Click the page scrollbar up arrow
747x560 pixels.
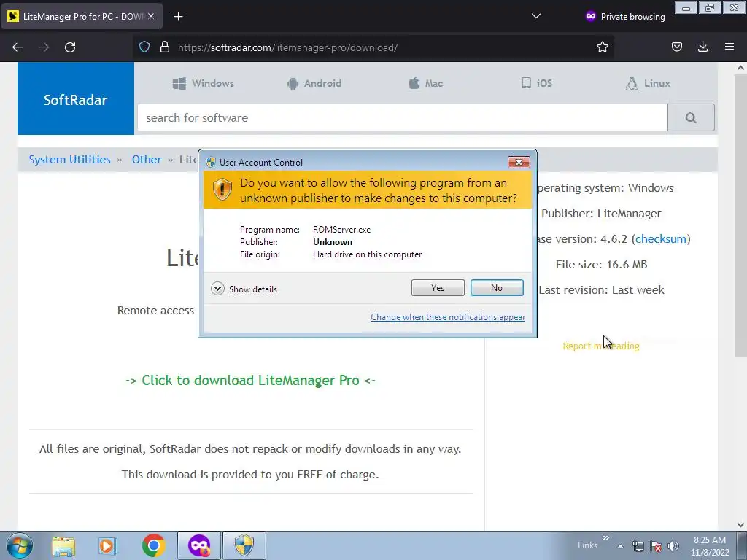click(740, 68)
